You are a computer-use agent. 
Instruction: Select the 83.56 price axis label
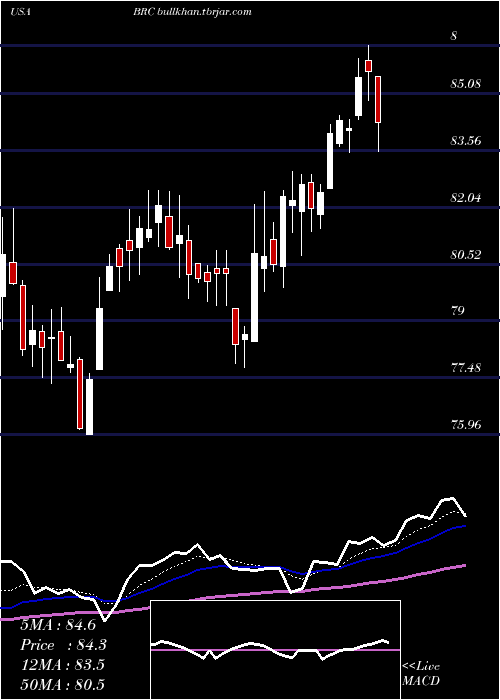[x=466, y=141]
